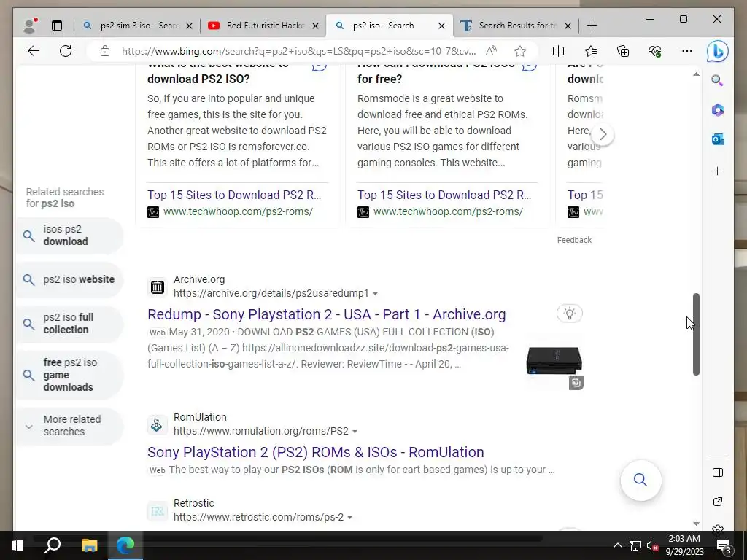
Task: Expand archive.org URL dropdown arrow
Action: click(376, 294)
